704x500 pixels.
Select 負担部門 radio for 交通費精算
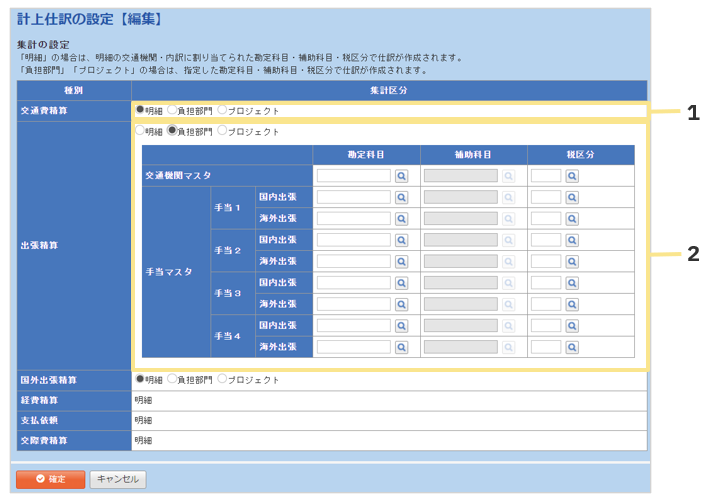173,110
